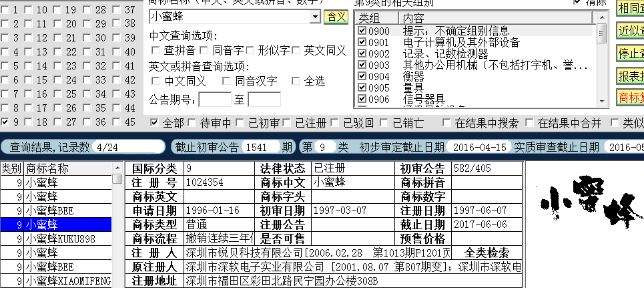This screenshot has height=288, width=644.
Task: Check the 已注册 status filter
Action: coord(287,122)
